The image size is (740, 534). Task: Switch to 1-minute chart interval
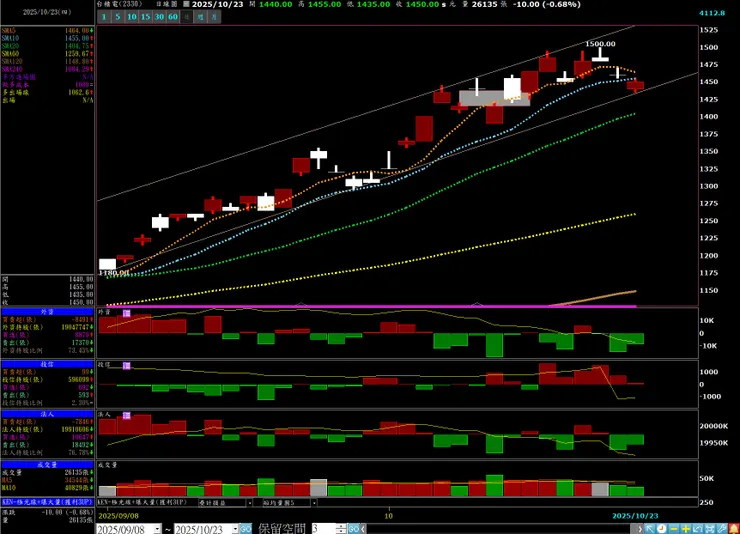(x=104, y=17)
